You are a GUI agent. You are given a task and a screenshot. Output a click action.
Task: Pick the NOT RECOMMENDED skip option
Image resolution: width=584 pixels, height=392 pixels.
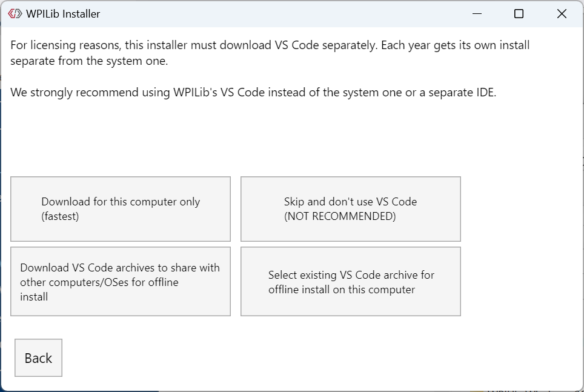point(350,208)
